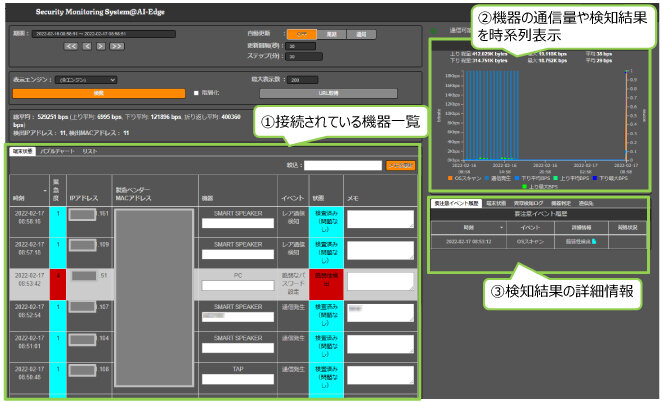
Task: Click the URL取得 button
Action: click(x=328, y=93)
